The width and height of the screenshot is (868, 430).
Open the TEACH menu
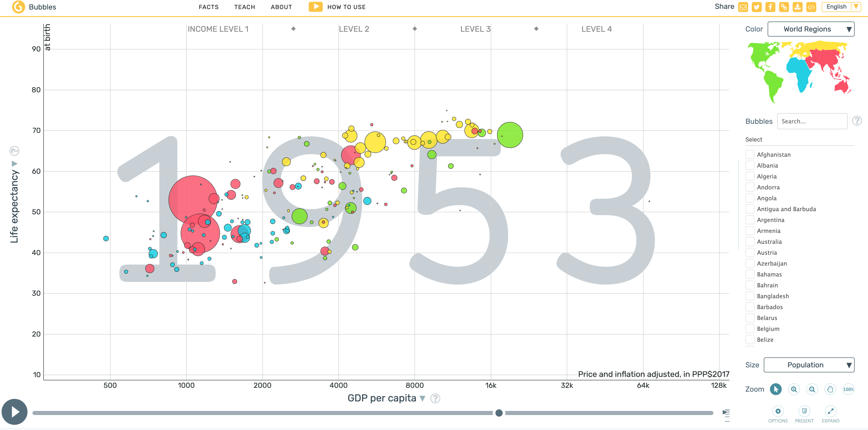pyautogui.click(x=245, y=7)
